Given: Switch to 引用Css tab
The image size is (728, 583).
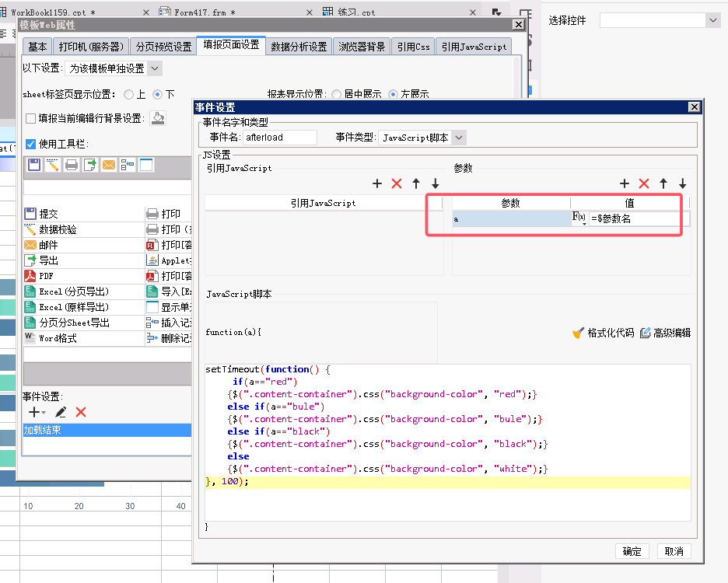Looking at the screenshot, I should pyautogui.click(x=413, y=47).
